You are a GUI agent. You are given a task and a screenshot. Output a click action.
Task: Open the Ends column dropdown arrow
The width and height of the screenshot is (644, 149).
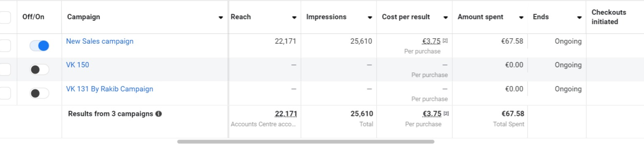579,18
